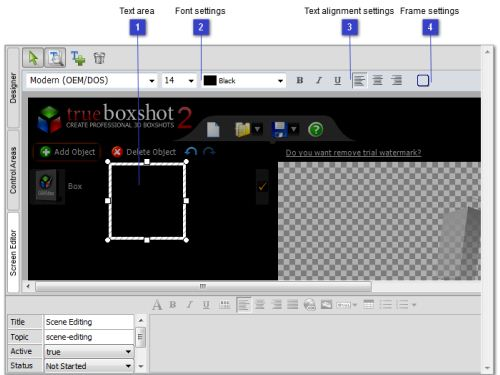This screenshot has width=500, height=375.
Task: Open the Modern (OEM/DOS) font dropdown
Action: click(x=91, y=80)
